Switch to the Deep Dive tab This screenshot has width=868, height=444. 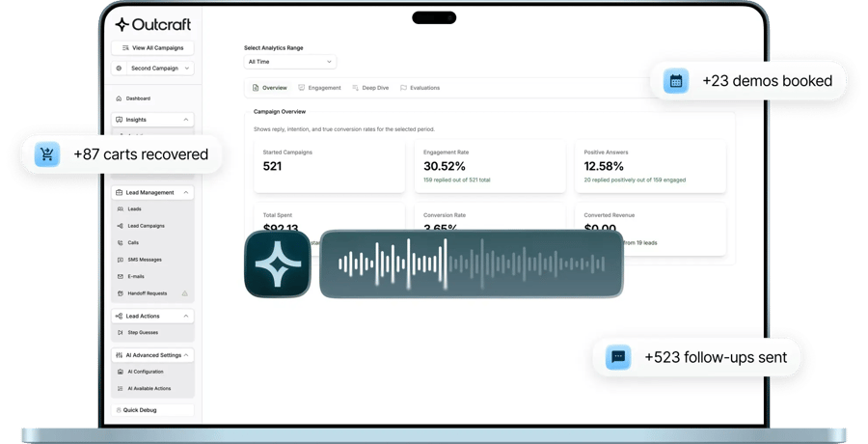[x=370, y=88]
